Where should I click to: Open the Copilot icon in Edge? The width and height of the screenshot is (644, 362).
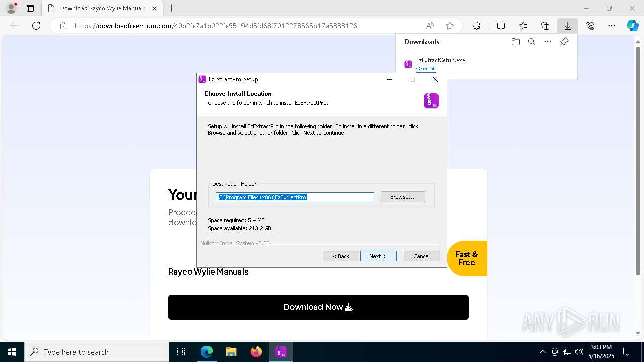tap(632, 26)
